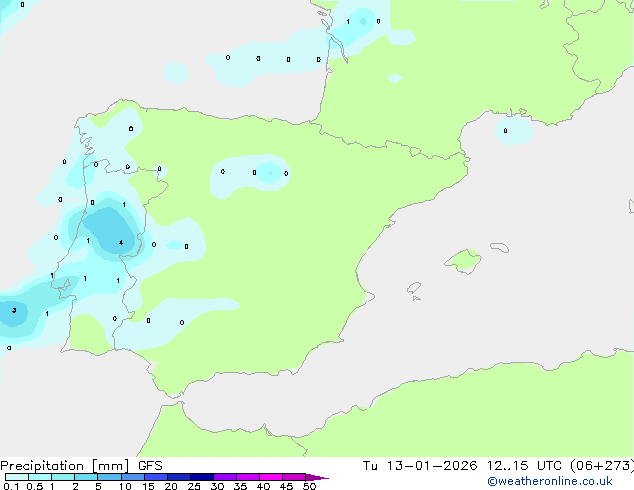Click the 0.5–1 mm legend color swatch
The image size is (634, 490).
tap(40, 477)
